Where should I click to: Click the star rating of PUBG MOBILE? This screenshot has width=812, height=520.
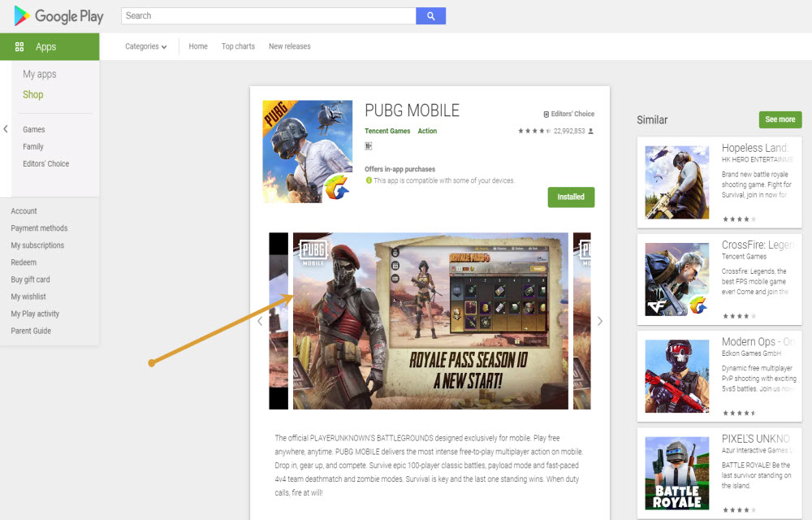click(534, 131)
